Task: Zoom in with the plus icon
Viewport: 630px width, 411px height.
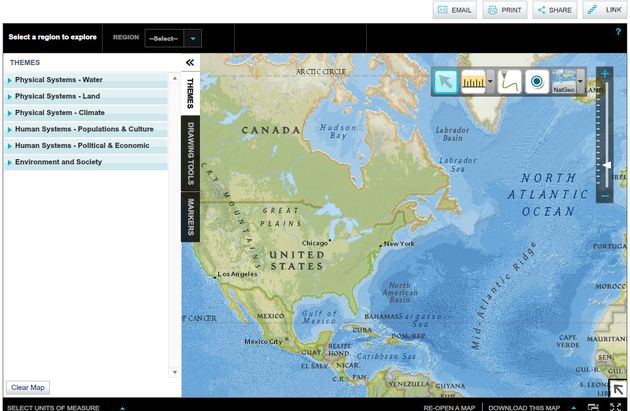Action: (605, 74)
